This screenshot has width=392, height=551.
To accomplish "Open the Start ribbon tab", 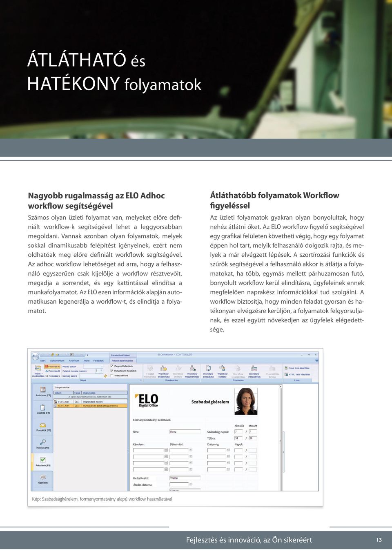I will [x=42, y=361].
